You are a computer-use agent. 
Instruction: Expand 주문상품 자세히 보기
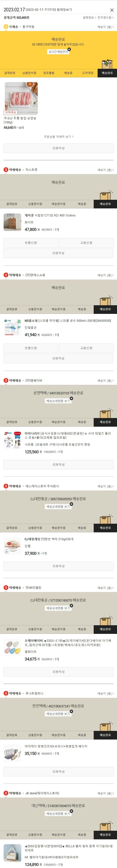[x=58, y=137]
